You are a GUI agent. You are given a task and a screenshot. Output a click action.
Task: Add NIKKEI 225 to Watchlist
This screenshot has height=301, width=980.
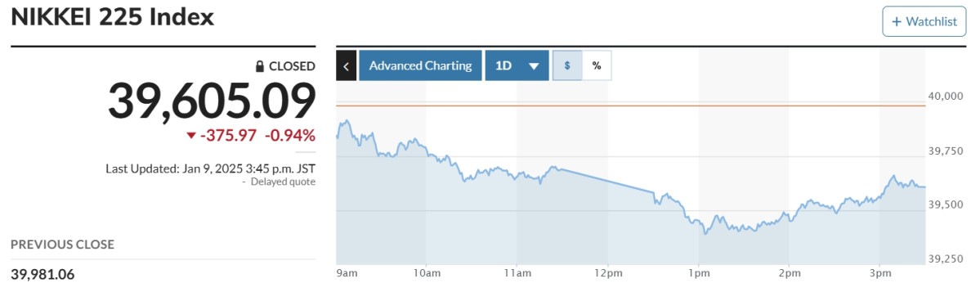coord(924,22)
